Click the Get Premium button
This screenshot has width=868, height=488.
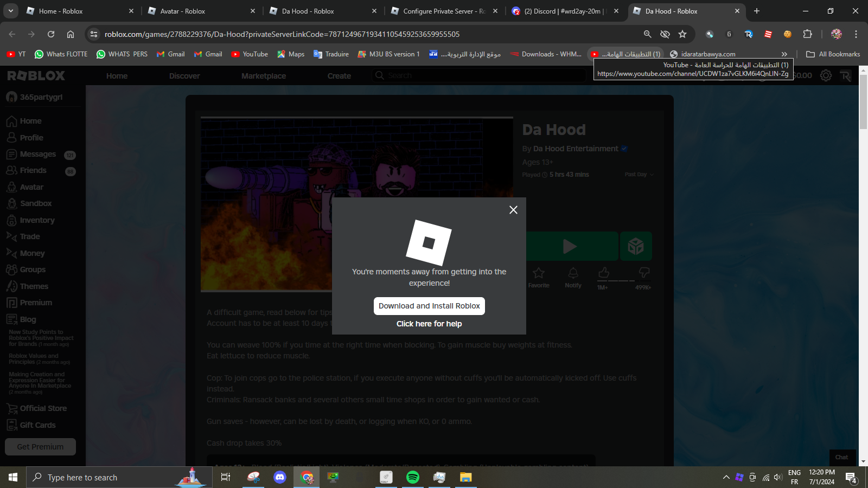[40, 447]
